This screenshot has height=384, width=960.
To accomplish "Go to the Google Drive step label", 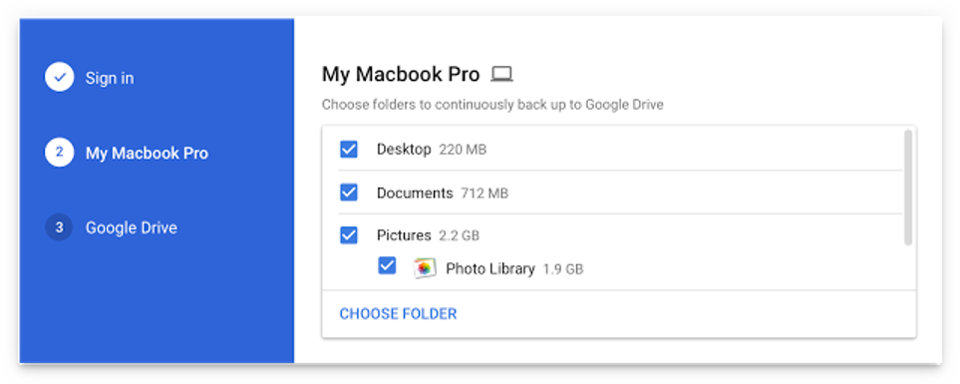I will [x=132, y=228].
